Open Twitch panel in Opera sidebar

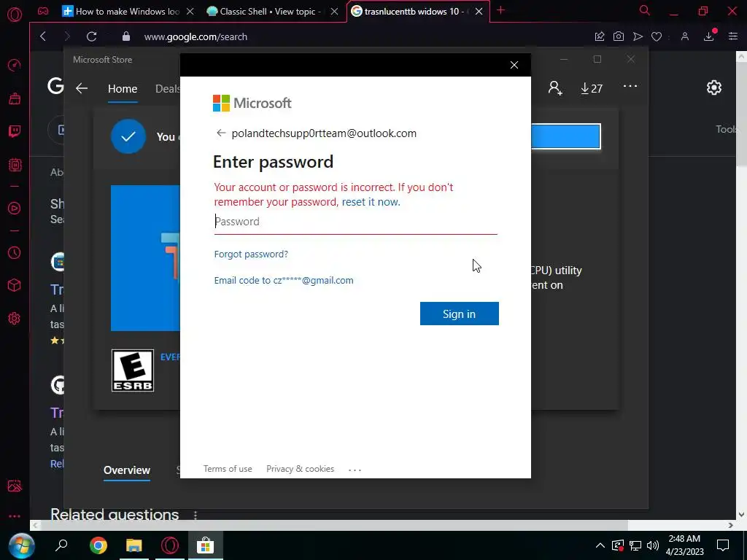[15, 131]
